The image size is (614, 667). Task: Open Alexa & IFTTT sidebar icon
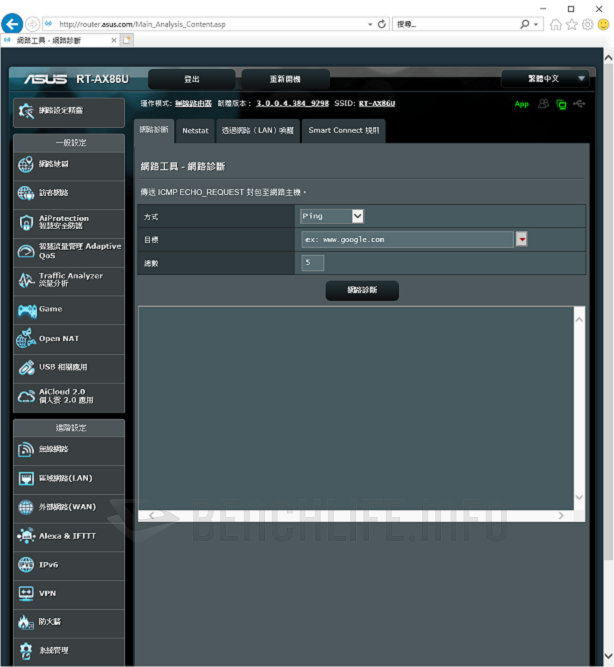(x=26, y=536)
